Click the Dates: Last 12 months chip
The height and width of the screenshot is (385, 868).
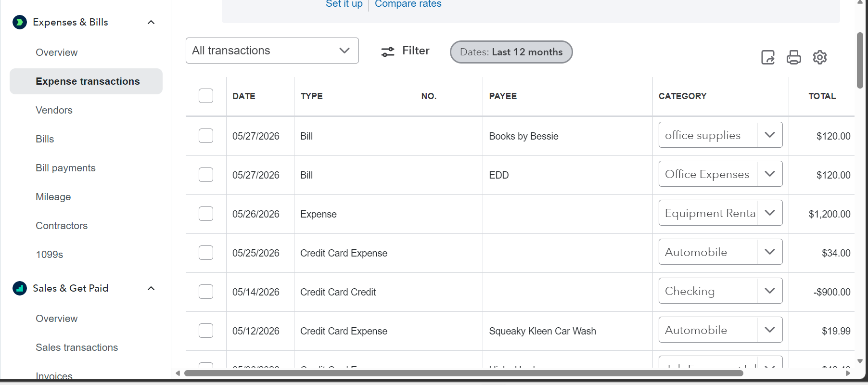[511, 52]
